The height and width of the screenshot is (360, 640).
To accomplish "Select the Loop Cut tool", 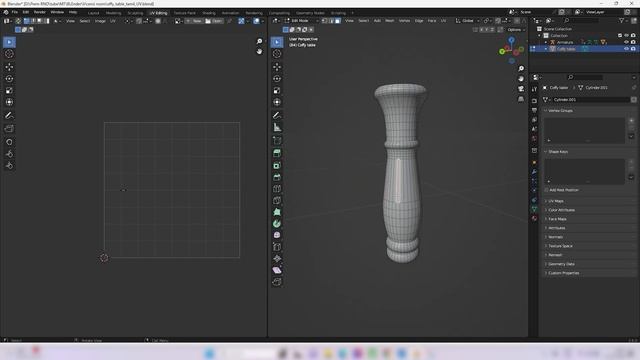I will [277, 189].
